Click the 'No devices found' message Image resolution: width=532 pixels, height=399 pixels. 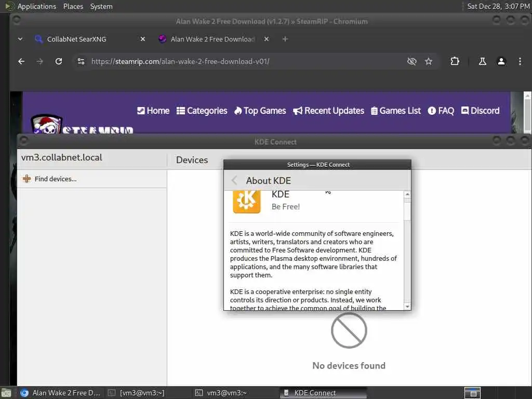point(349,366)
